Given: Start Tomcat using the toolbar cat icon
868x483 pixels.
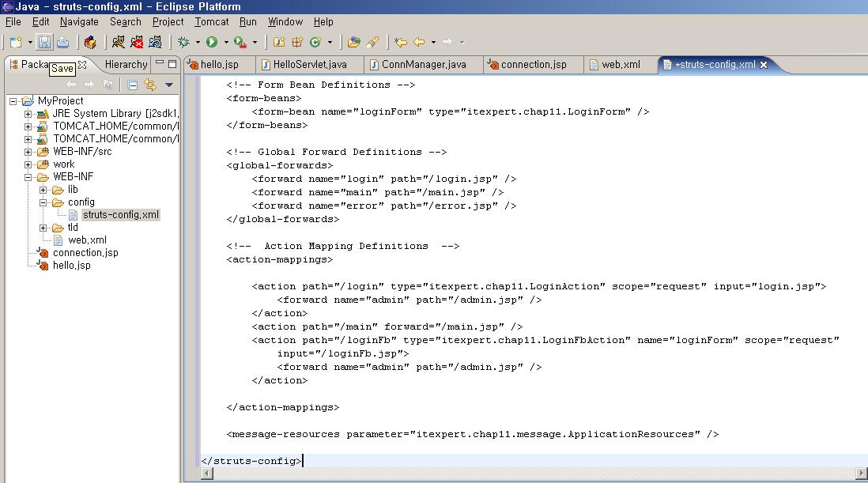Looking at the screenshot, I should [119, 42].
